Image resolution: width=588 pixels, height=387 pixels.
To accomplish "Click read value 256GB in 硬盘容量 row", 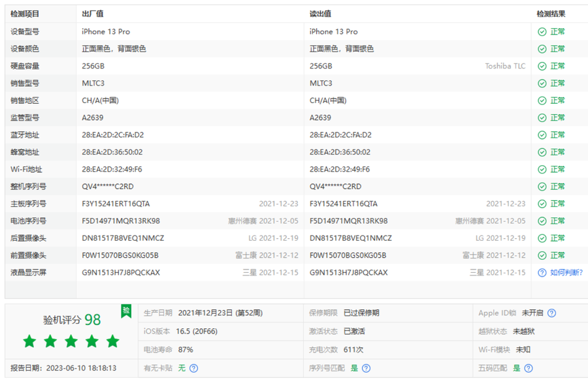I will point(321,67).
